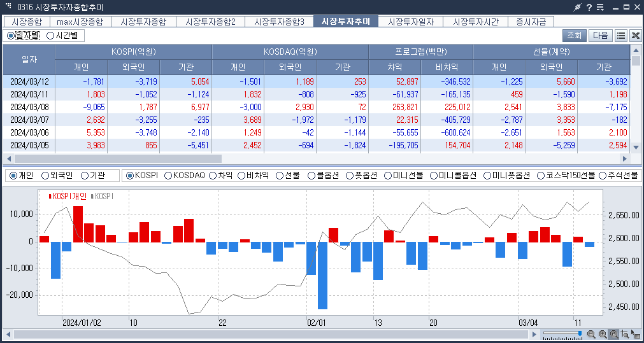Click the table's horizontal scrollbar thumb

click(x=117, y=158)
